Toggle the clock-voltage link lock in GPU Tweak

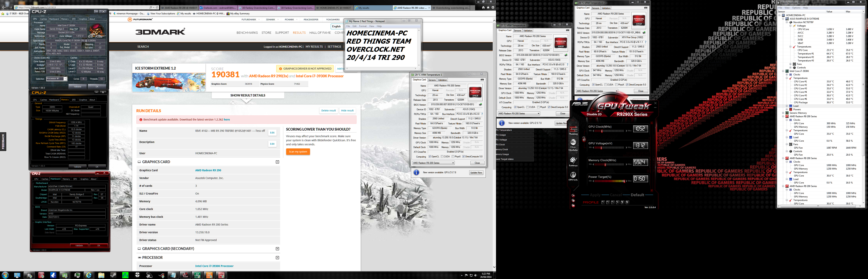(x=584, y=139)
